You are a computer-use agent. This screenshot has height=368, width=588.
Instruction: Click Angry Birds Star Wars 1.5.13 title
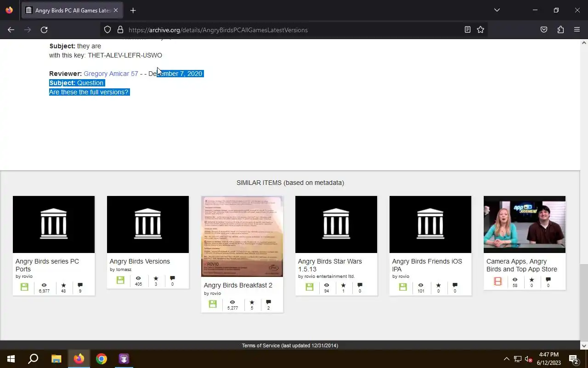(330, 265)
